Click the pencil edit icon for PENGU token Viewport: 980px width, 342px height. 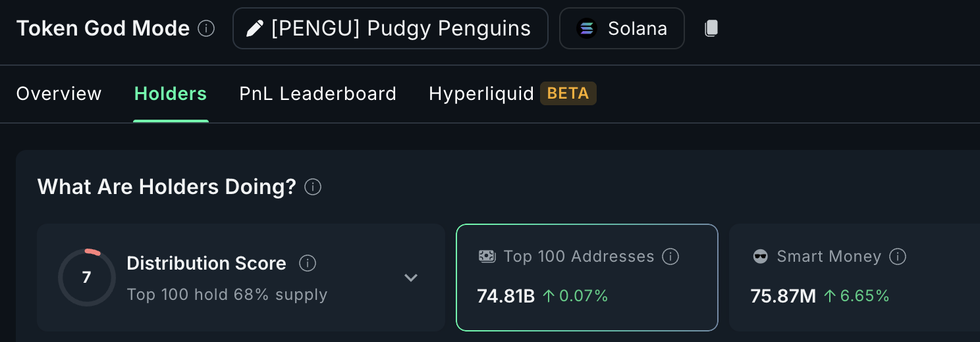point(254,29)
